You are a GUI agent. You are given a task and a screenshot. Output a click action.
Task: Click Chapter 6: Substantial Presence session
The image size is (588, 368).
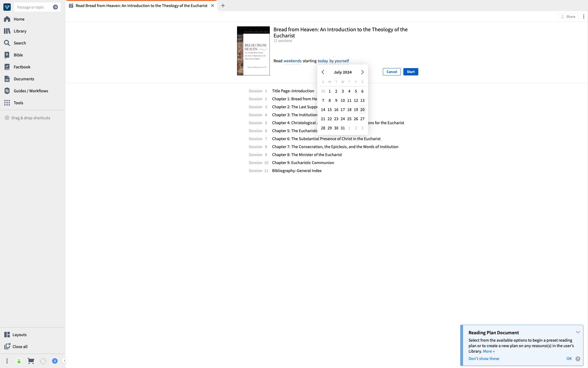[x=326, y=139]
